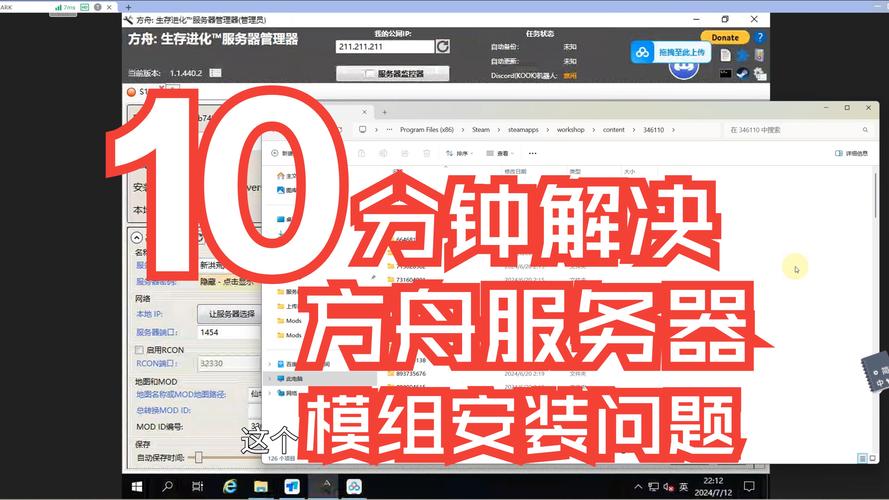Enable the 启用RCON checkbox

(139, 350)
